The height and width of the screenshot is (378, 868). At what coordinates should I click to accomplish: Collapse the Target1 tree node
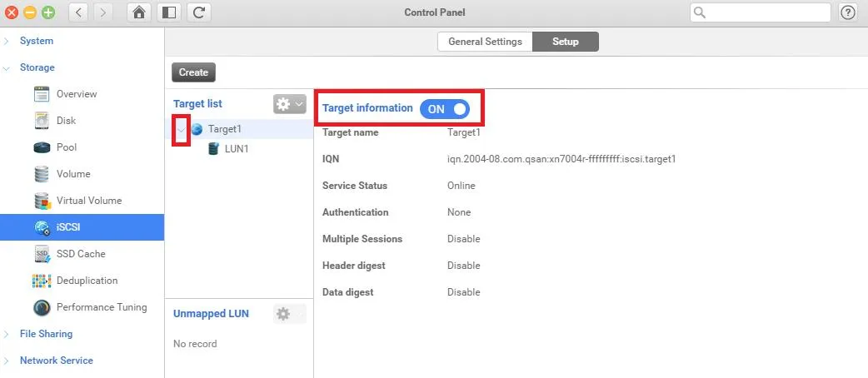point(181,129)
